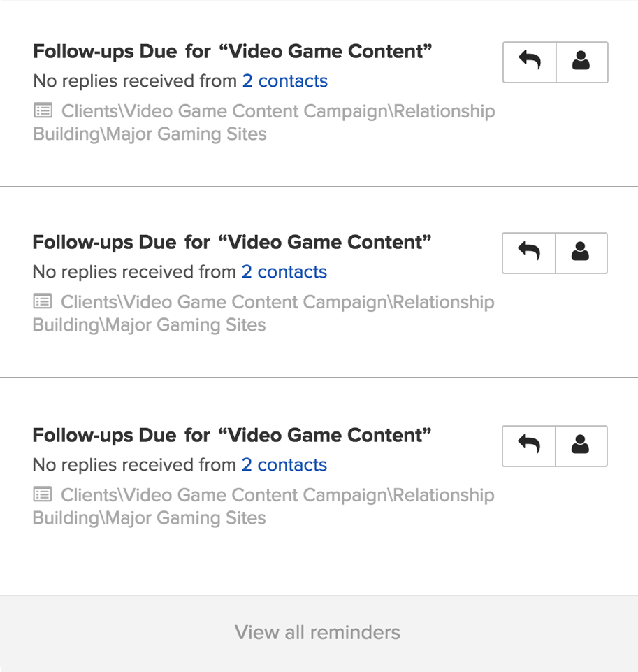
Task: Select the first "Follow-ups Due" reminder title
Action: pyautogui.click(x=233, y=52)
